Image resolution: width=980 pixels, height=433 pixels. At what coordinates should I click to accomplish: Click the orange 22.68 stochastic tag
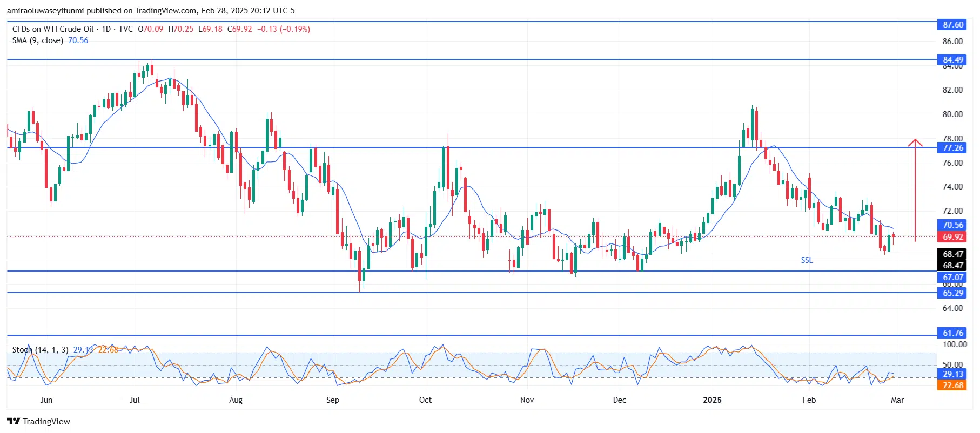[952, 385]
